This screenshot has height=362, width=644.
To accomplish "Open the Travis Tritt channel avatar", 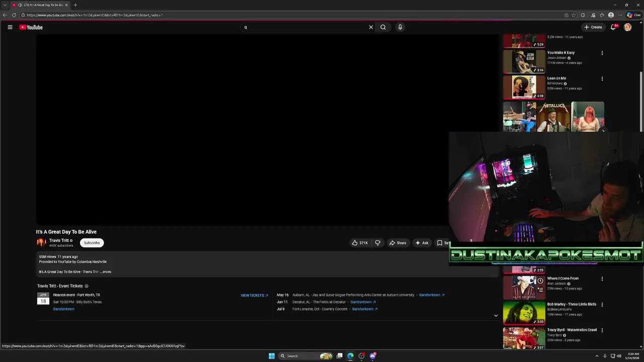I will (41, 243).
